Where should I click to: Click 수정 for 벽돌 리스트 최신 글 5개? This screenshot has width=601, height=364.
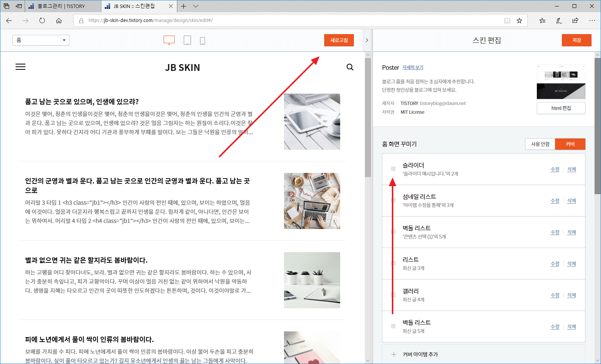(x=555, y=327)
